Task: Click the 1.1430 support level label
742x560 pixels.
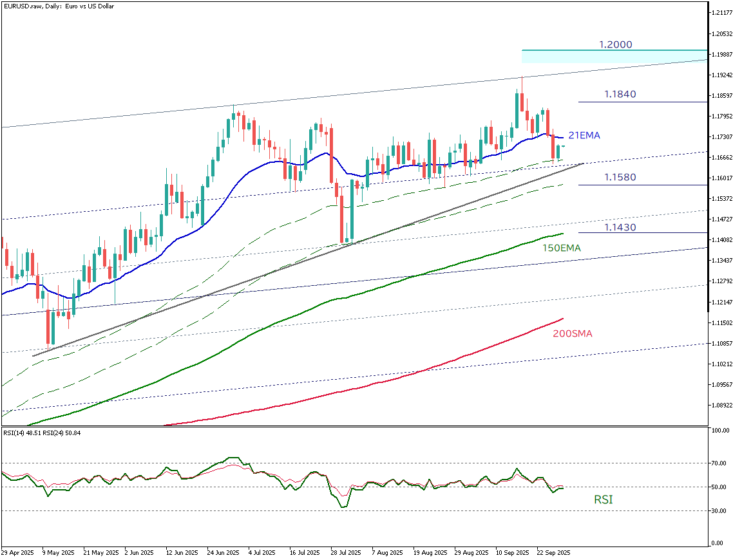Action: tap(620, 227)
